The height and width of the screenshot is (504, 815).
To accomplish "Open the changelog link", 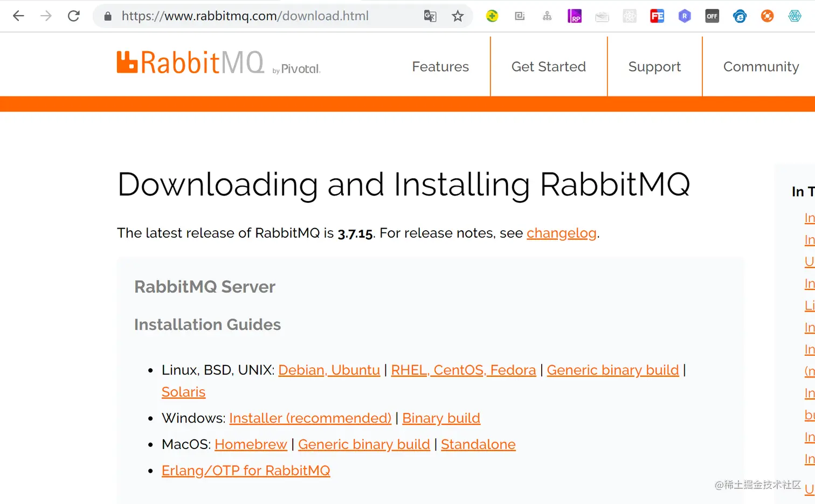I will pos(562,233).
